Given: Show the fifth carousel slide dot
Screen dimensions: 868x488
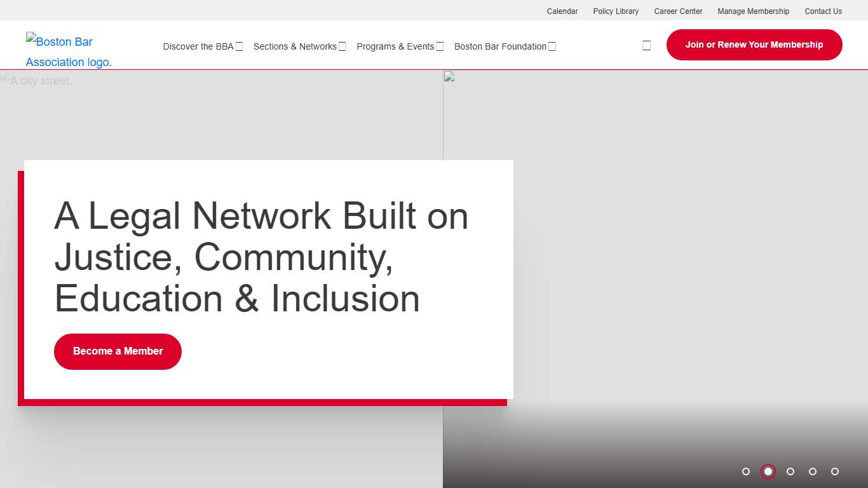Looking at the screenshot, I should point(835,471).
